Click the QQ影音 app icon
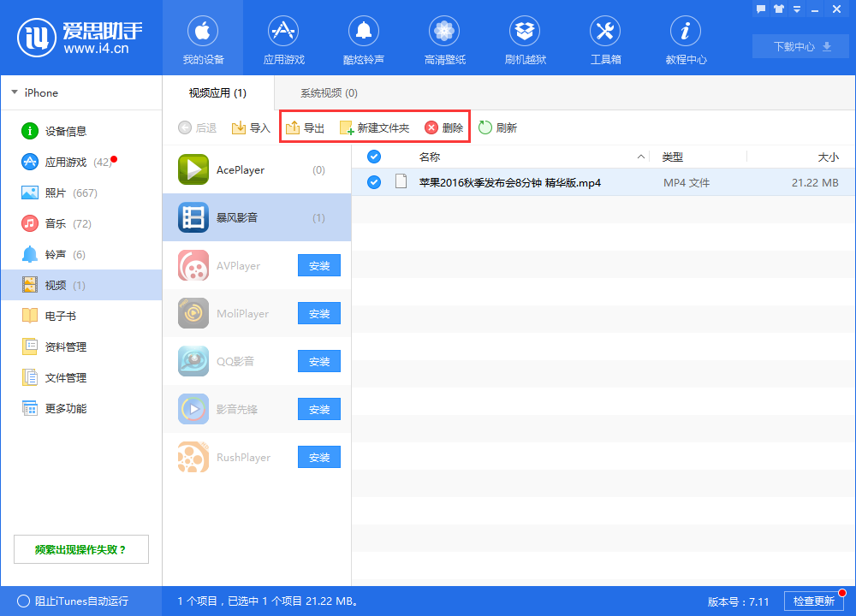The height and width of the screenshot is (616, 856). [193, 361]
